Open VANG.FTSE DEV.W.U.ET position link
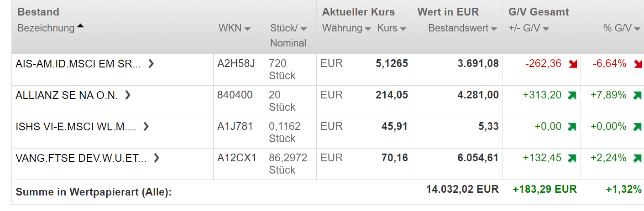This screenshot has height=211, width=644. (x=81, y=158)
